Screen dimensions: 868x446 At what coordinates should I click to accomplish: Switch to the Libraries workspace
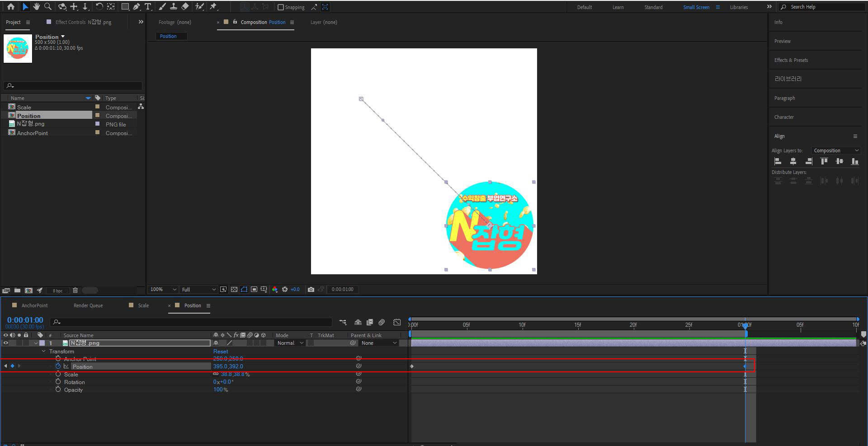(x=739, y=7)
